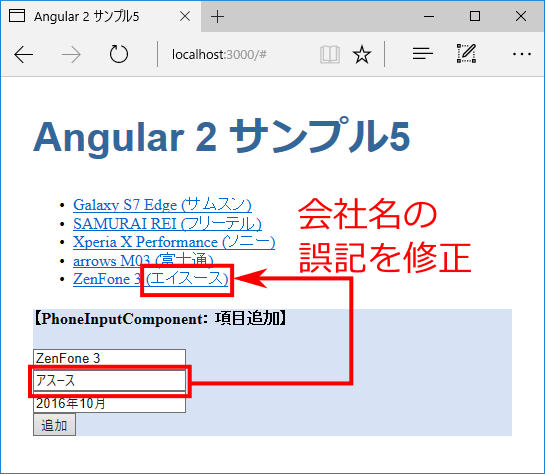Click the phone name field containing ZenFone 3

tap(109, 358)
